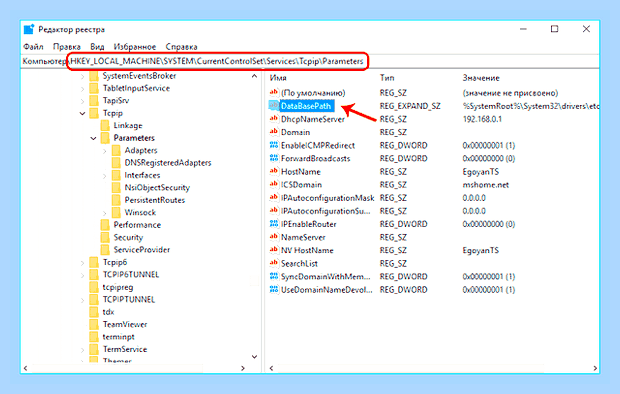Select the Linkage folder icon
This screenshot has height=394, width=620.
(105, 125)
